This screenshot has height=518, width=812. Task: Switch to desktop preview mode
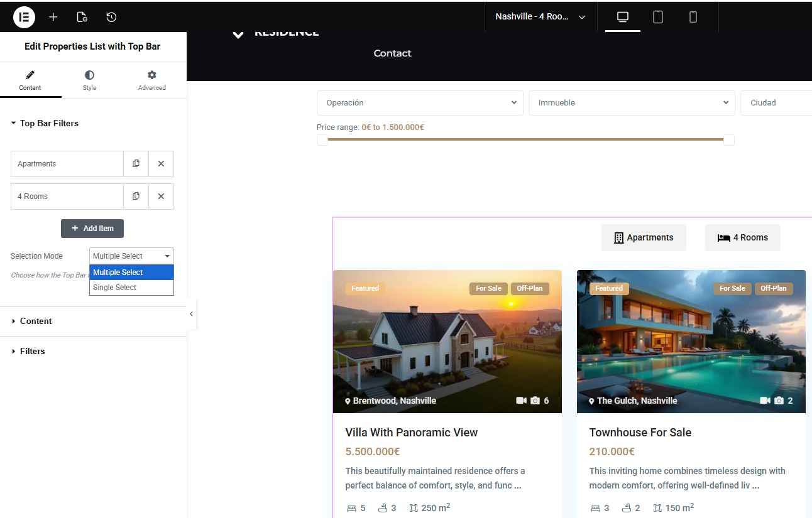(x=623, y=17)
